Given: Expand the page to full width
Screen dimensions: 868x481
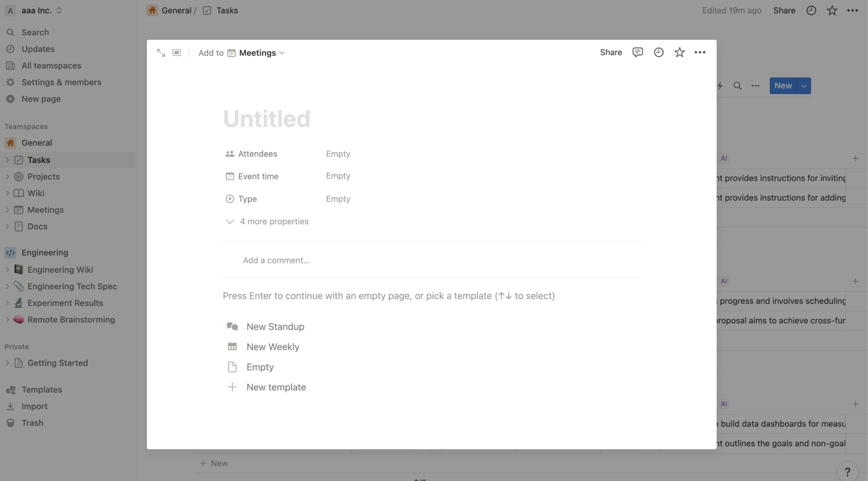Looking at the screenshot, I should (x=161, y=52).
